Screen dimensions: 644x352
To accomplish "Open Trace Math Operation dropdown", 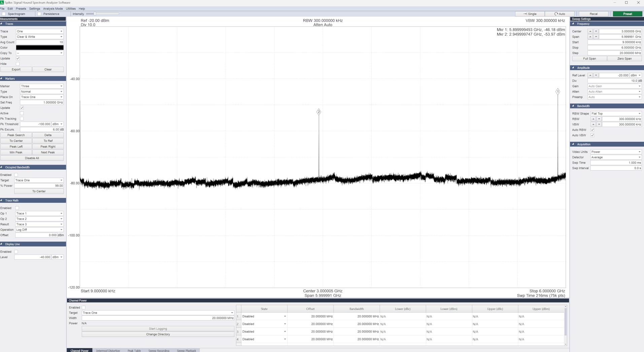I will pyautogui.click(x=39, y=230).
